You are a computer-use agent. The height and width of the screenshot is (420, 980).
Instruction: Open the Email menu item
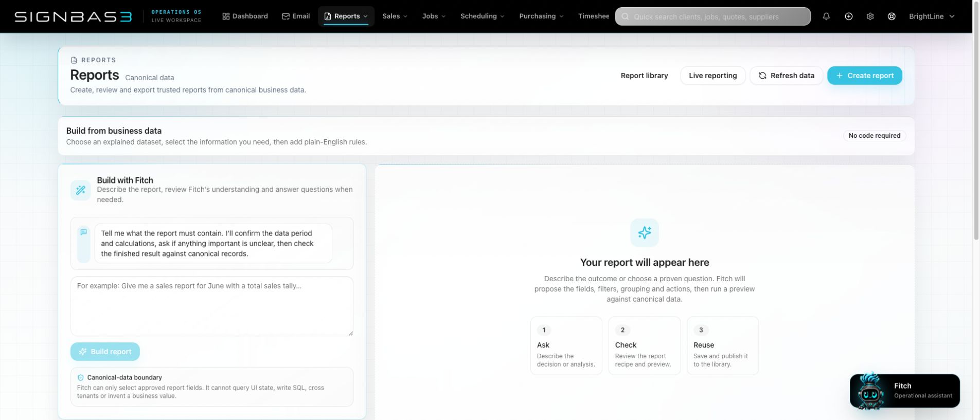pos(296,16)
